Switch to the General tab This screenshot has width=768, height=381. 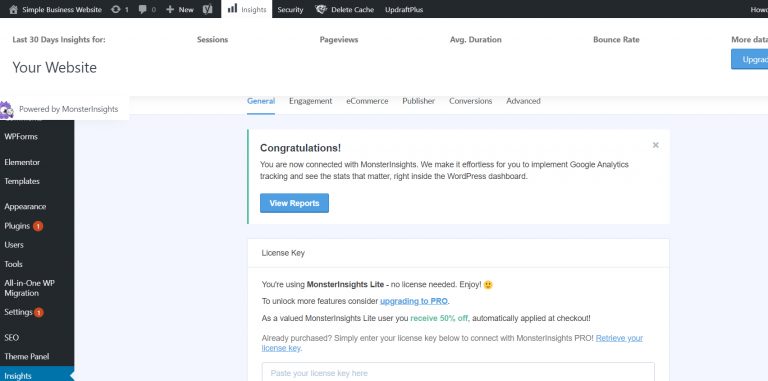tap(261, 101)
